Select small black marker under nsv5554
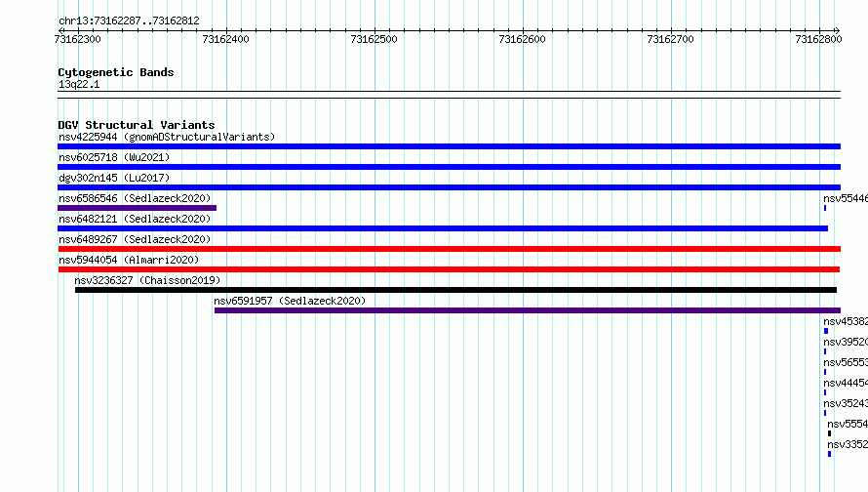The image size is (868, 492). (x=829, y=433)
